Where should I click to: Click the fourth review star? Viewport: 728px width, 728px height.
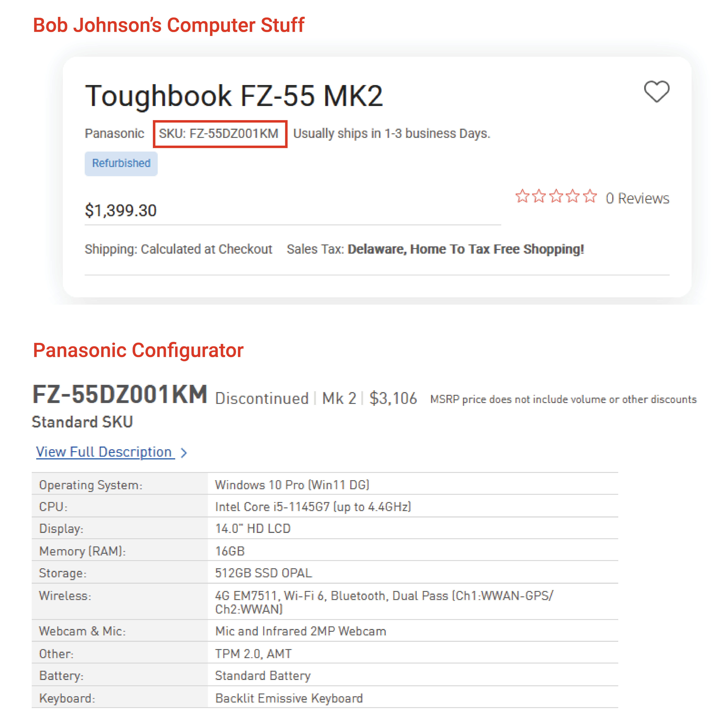coord(573,196)
